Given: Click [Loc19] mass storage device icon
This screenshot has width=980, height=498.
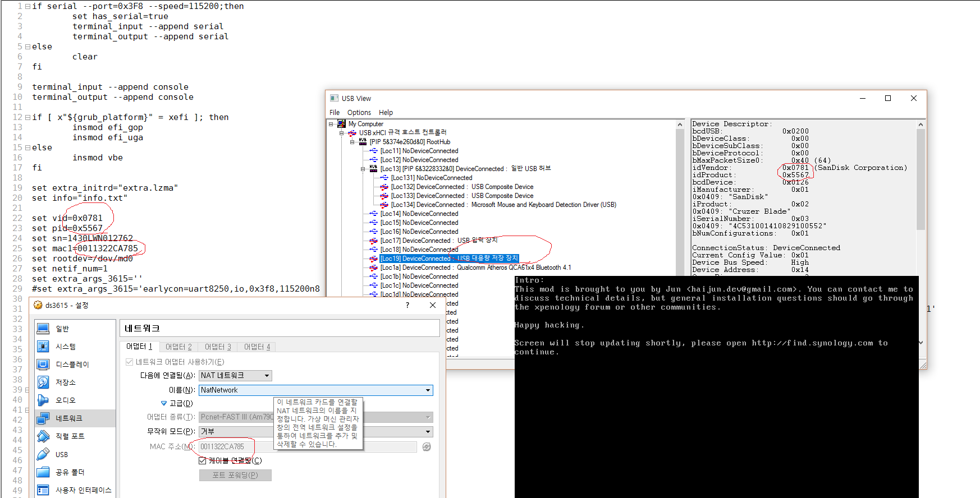Looking at the screenshot, I should click(x=373, y=259).
